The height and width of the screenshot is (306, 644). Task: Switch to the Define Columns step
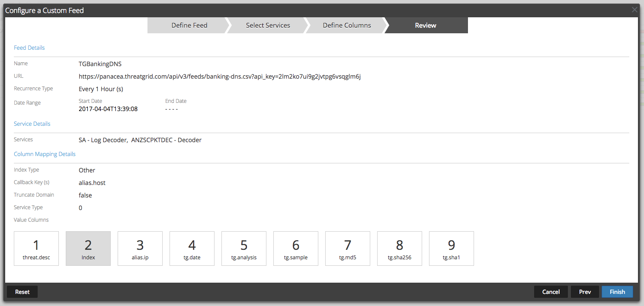(x=346, y=25)
